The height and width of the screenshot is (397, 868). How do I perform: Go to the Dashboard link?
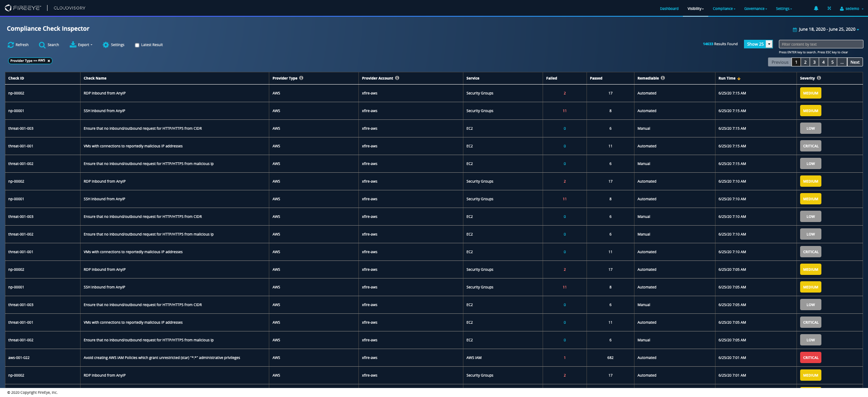pos(669,9)
